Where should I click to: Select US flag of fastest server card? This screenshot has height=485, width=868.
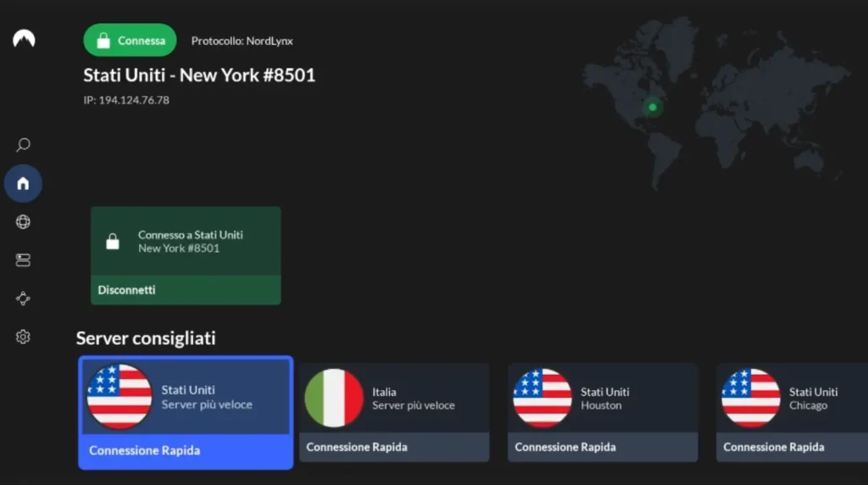[x=120, y=397]
